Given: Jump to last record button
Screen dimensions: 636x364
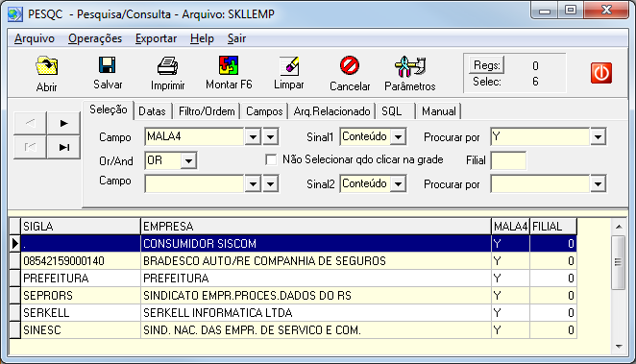Looking at the screenshot, I should click(x=63, y=147).
